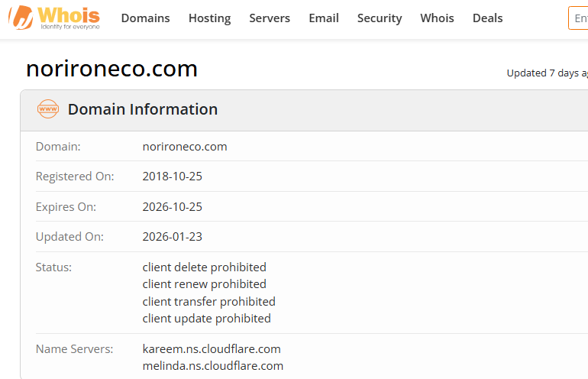This screenshot has width=588, height=379.
Task: Click the Whois navigation link
Action: point(437,18)
